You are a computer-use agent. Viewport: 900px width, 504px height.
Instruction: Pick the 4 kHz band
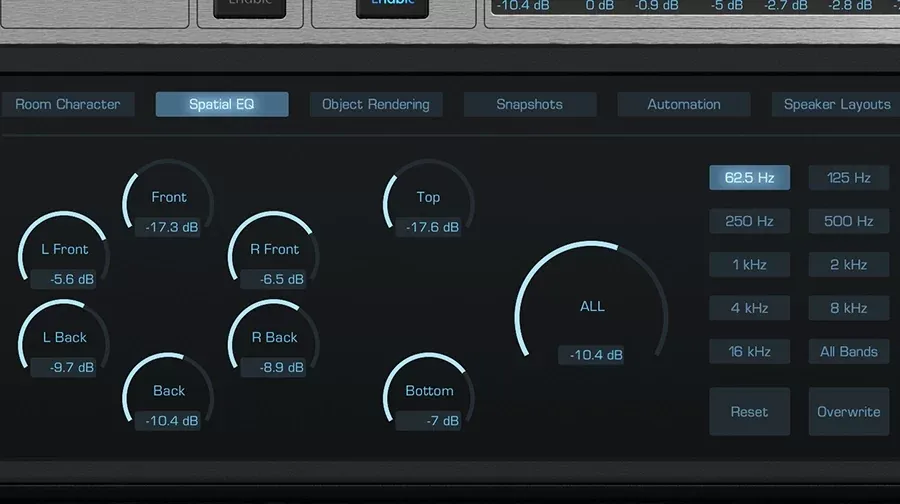coord(750,308)
